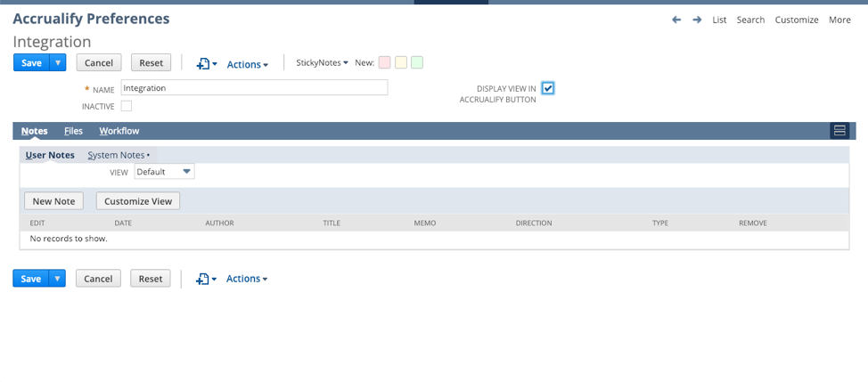Go to next record with right arrow
Viewport: 868px width, 382px height.
coord(697,20)
